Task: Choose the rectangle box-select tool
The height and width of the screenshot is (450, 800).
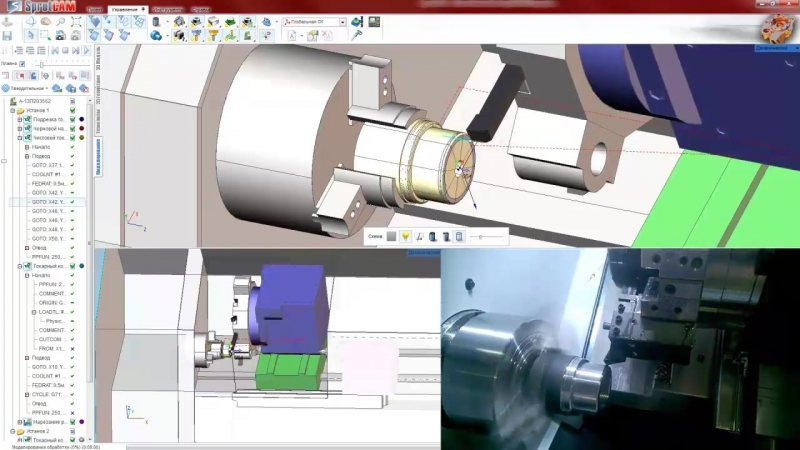Action: coord(45,35)
